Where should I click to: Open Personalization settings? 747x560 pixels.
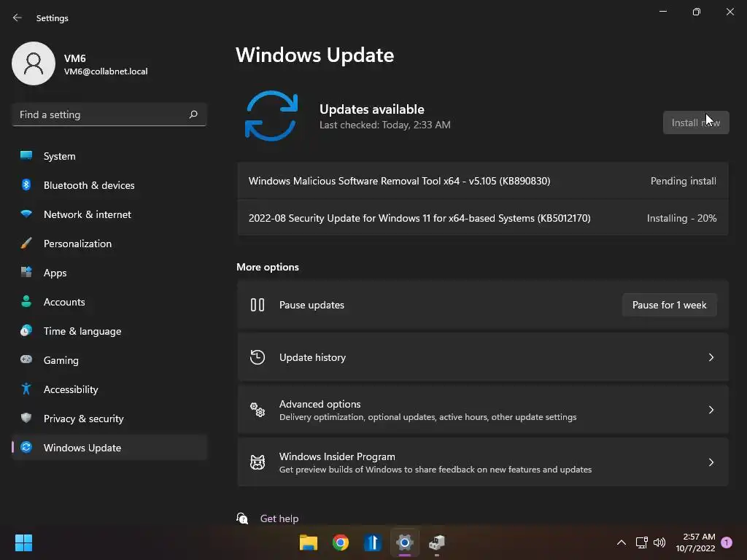[109, 244]
